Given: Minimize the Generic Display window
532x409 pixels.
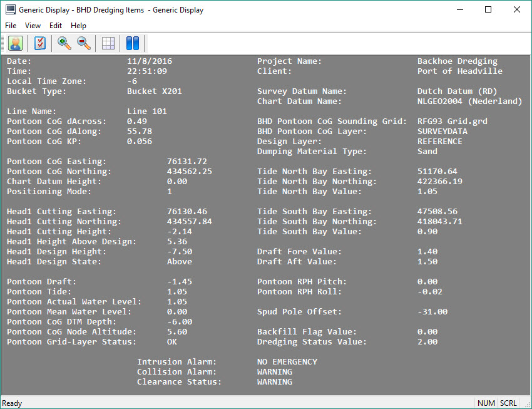Looking at the screenshot, I should (460, 10).
